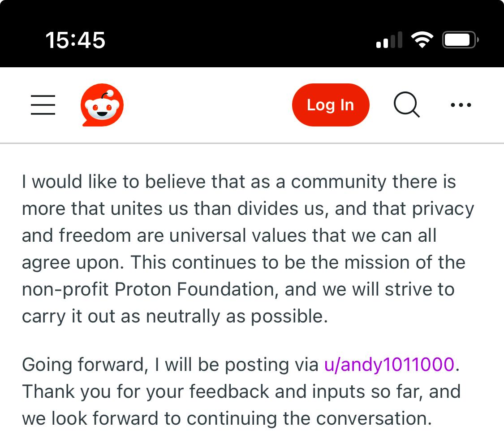The width and height of the screenshot is (504, 444).
Task: Tap the Wi-Fi status icon
Action: pyautogui.click(x=422, y=40)
